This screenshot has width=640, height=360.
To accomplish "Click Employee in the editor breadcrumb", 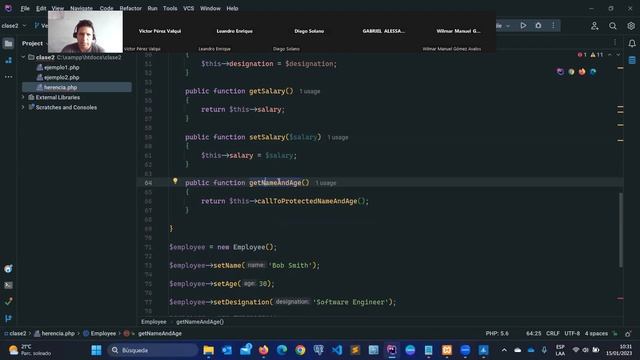I will pos(153,322).
